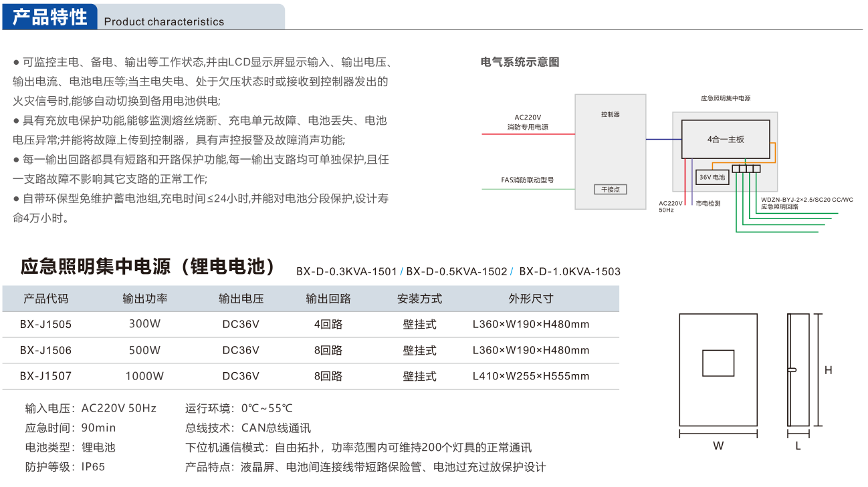868x487 pixels.
Task: Click the 外形尺寸 column header
Action: 530,299
